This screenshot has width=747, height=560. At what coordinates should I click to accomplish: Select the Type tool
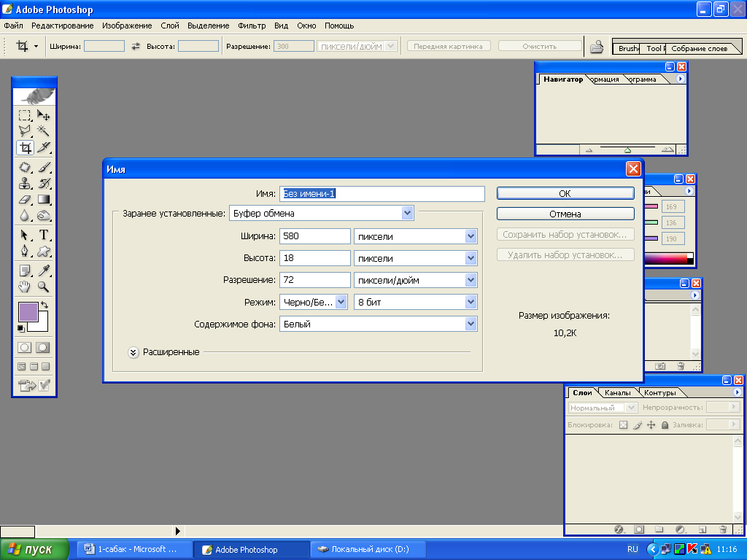tap(44, 235)
